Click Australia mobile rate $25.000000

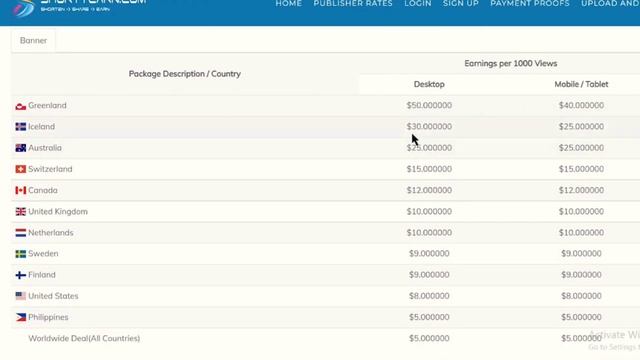point(581,148)
